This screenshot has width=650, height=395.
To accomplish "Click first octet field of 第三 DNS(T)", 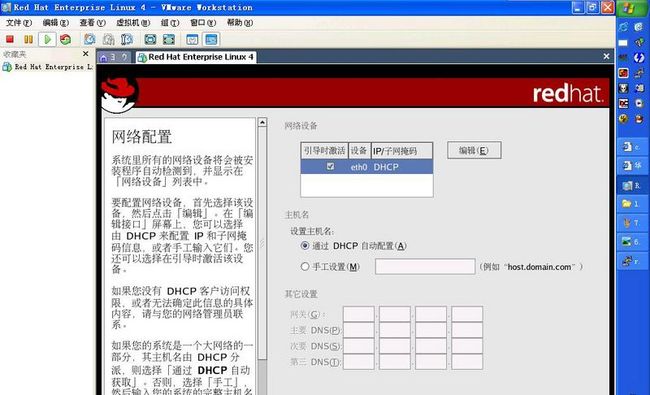I will (359, 361).
